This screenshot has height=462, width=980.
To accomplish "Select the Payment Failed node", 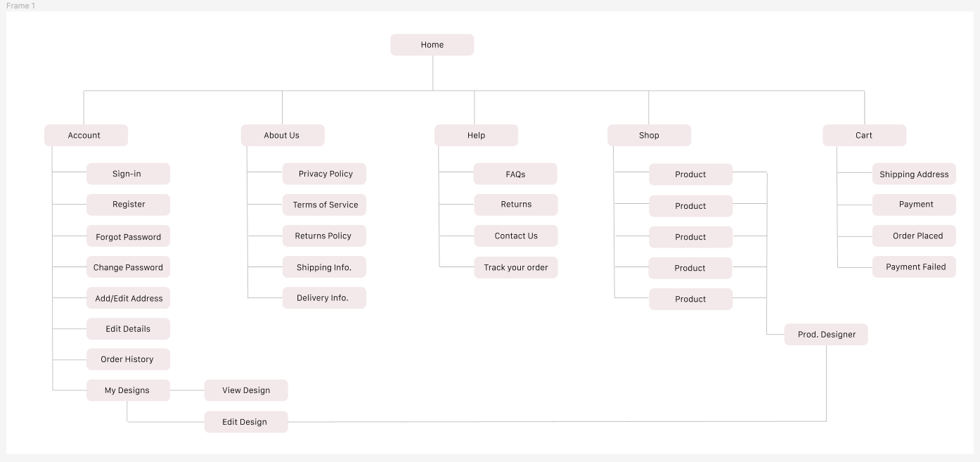I will [x=914, y=267].
